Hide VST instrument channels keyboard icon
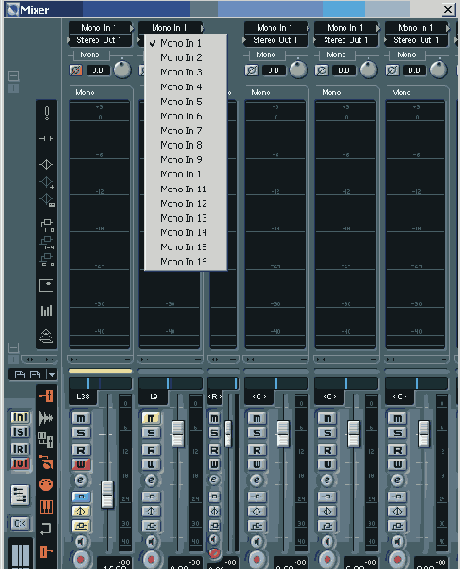This screenshot has width=460, height=569. pyautogui.click(x=46, y=507)
